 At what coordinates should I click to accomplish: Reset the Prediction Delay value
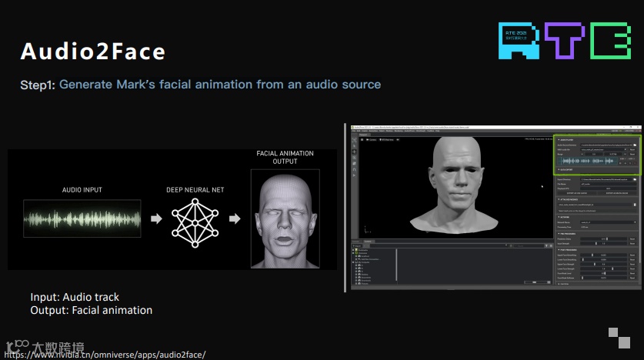click(x=632, y=239)
